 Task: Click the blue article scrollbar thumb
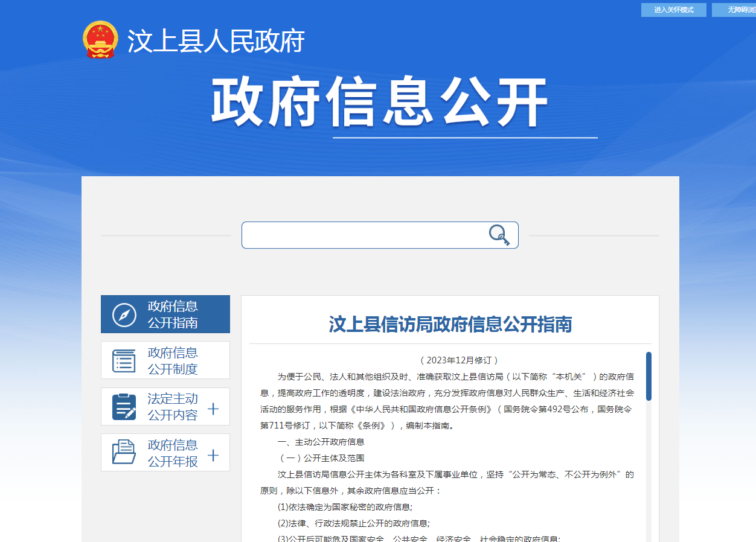pyautogui.click(x=649, y=376)
